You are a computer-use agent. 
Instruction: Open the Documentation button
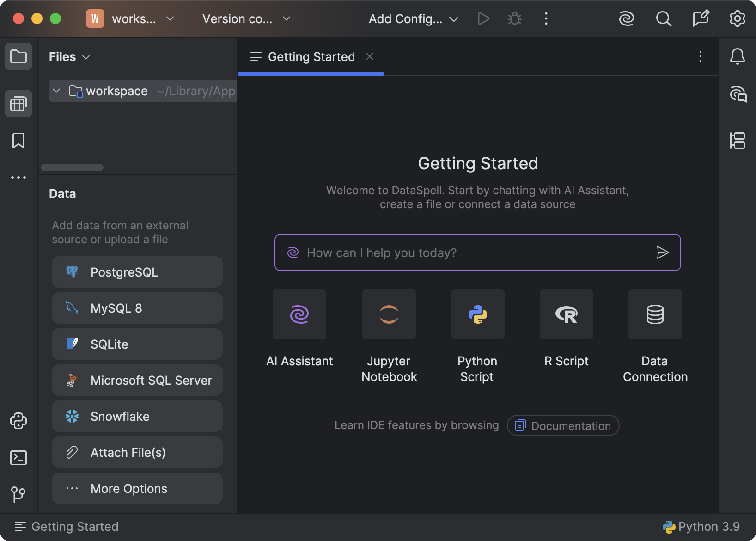pos(563,425)
